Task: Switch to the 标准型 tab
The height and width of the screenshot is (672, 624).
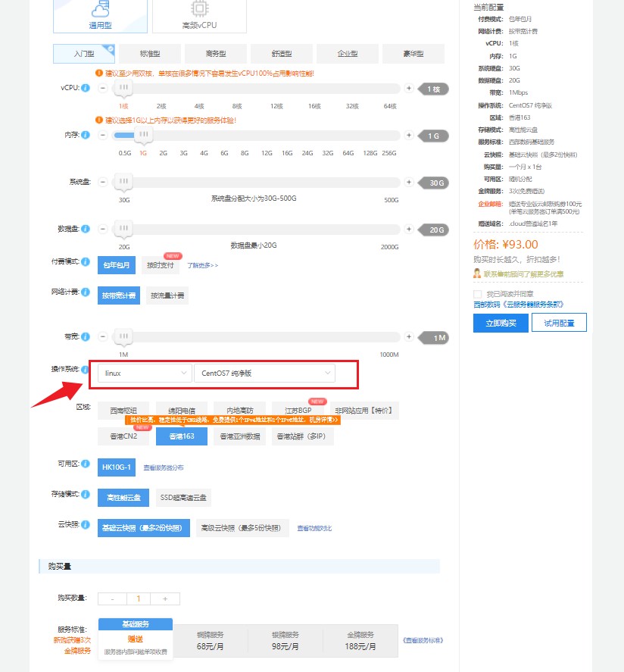Action: click(x=150, y=54)
